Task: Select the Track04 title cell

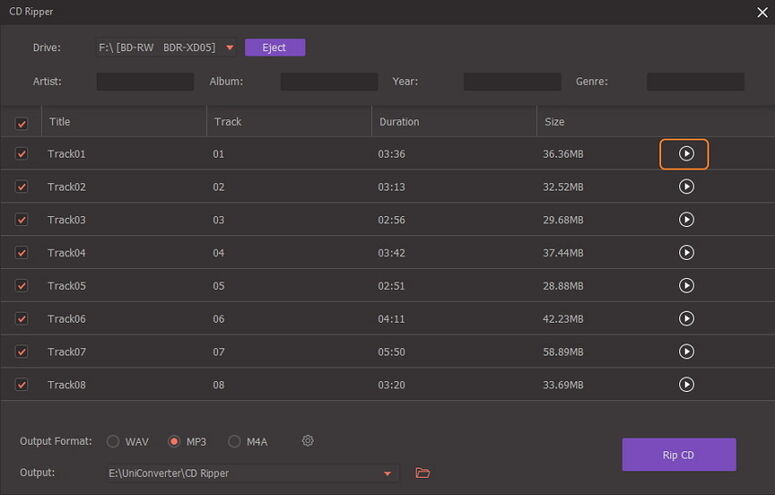Action: coord(67,253)
